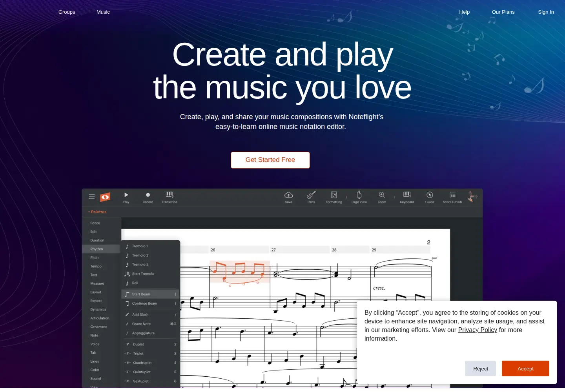Open Score Details icon
This screenshot has height=392, width=565.
452,195
